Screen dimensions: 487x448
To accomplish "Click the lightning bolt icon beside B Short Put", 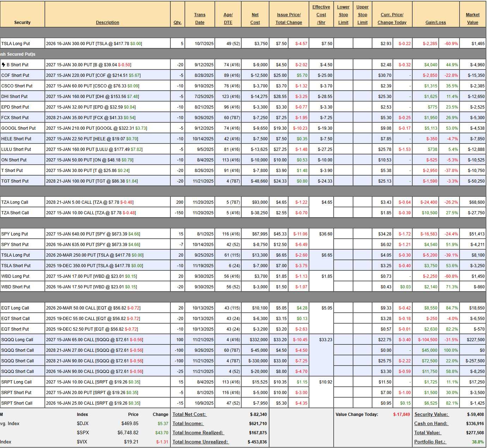I will (4, 65).
